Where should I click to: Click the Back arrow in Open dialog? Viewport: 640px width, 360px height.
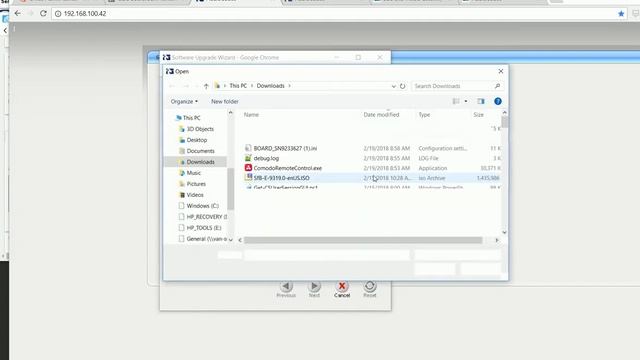click(x=172, y=86)
